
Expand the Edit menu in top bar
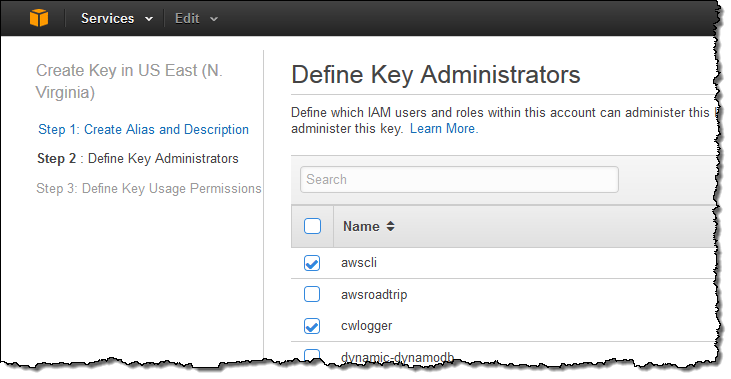196,19
